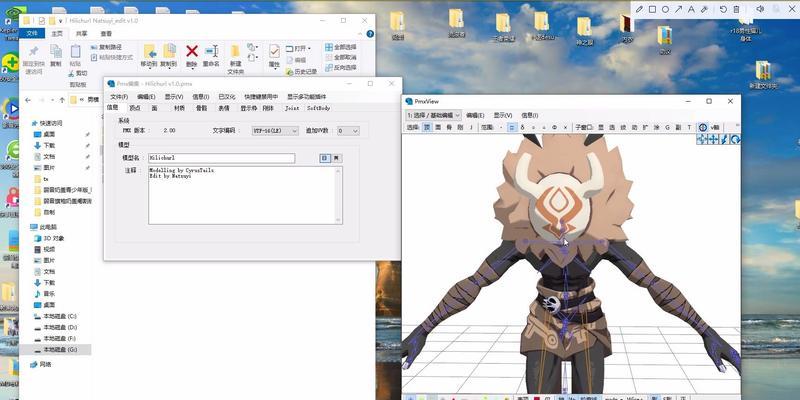Screen dimensions: 800x400
Task: Toggle 骨 bone selection in PmxView toolbar
Action: [449, 128]
